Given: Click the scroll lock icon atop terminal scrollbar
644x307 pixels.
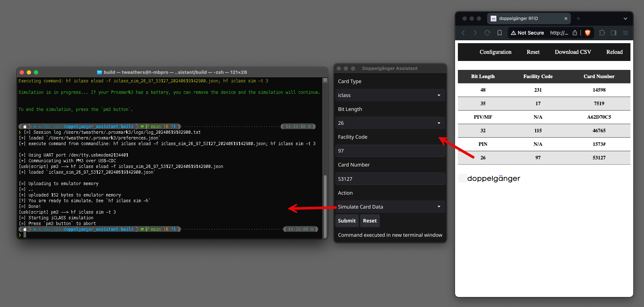Looking at the screenshot, I should point(325,80).
